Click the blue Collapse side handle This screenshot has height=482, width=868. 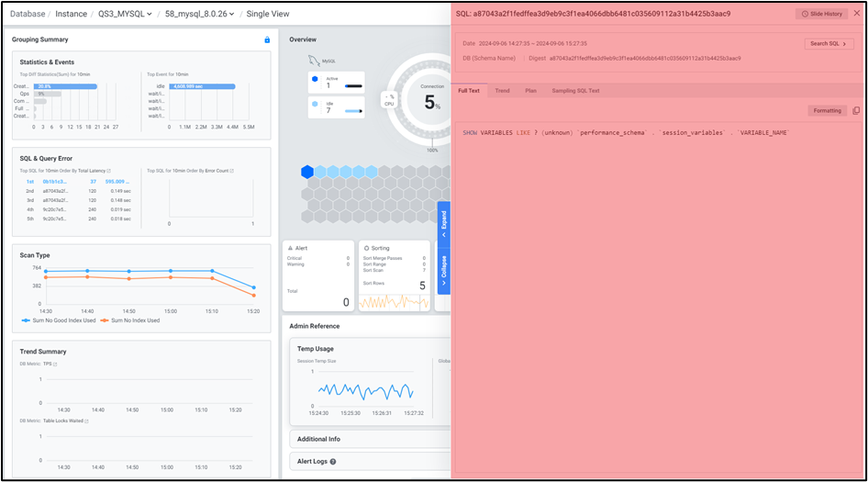[444, 271]
